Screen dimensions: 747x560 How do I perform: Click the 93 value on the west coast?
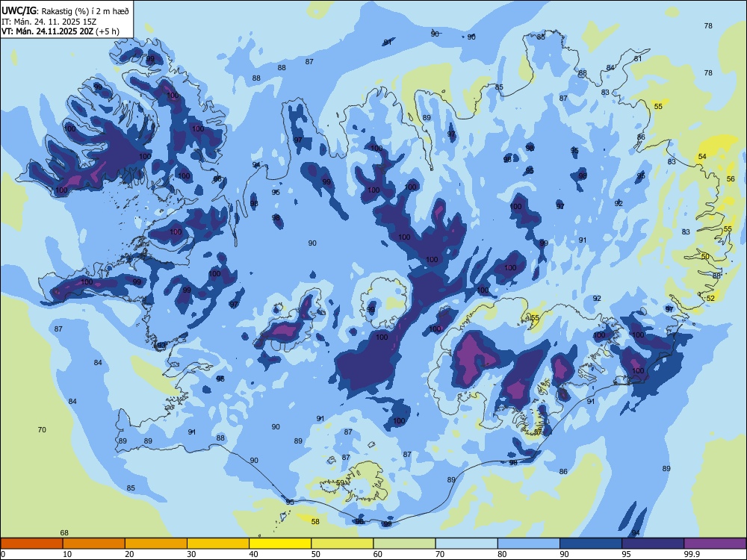(161, 345)
